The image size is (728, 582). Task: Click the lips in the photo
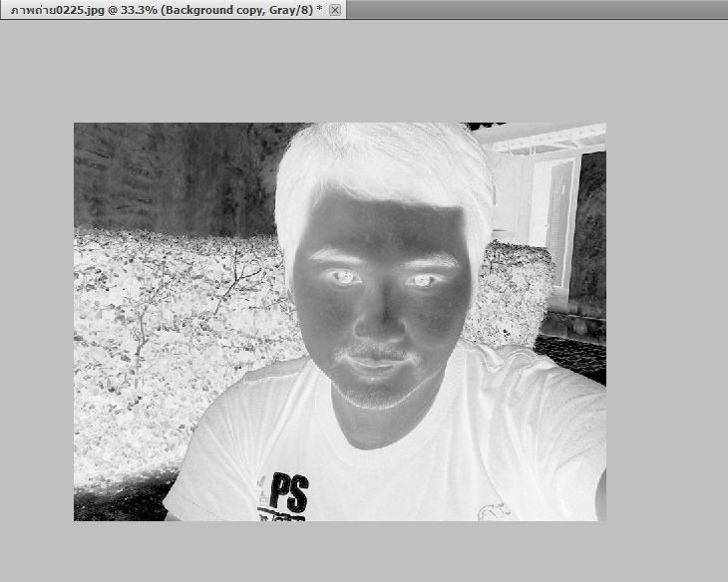(x=376, y=365)
